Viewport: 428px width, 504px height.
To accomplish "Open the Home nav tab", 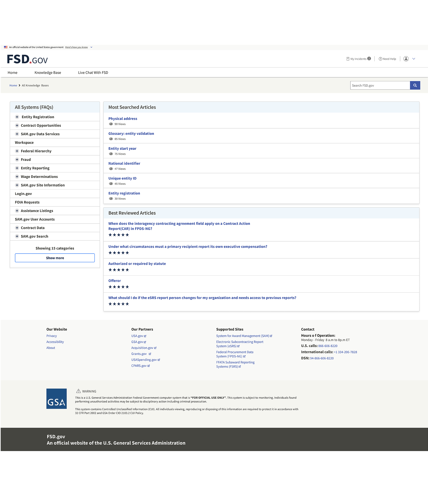I will pos(12,72).
